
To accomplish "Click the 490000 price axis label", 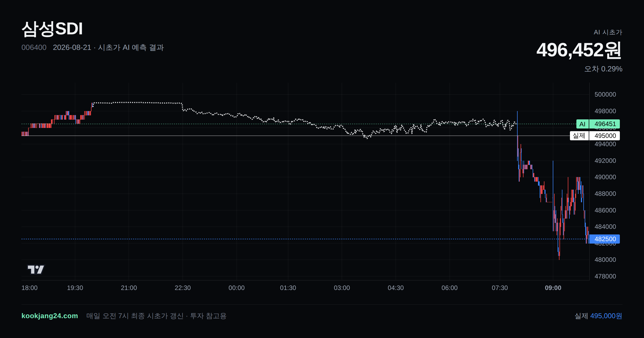I will (605, 177).
